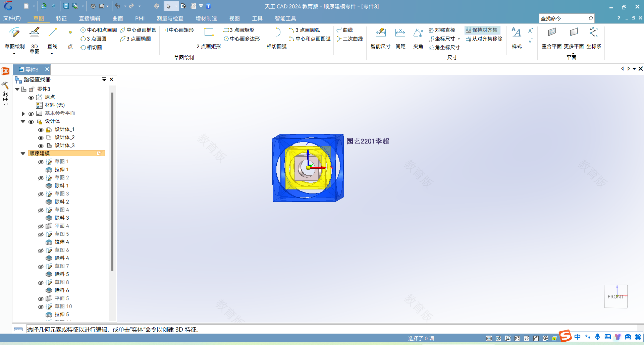Show the hidden 基本参考平面 node
This screenshot has height=345, width=644.
[31, 114]
